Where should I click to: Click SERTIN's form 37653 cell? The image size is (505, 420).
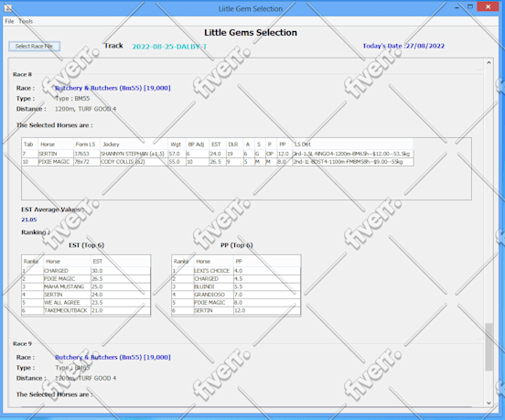coord(86,154)
